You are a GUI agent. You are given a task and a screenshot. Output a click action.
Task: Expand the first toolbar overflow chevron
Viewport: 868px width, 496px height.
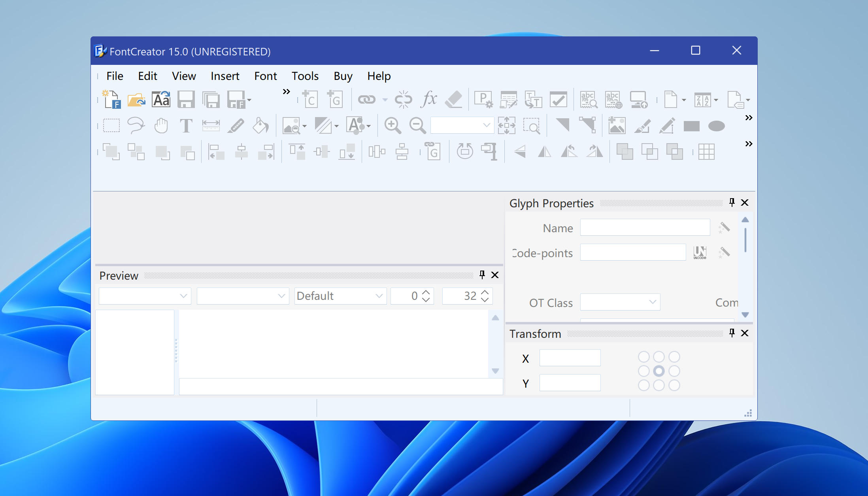coord(287,92)
